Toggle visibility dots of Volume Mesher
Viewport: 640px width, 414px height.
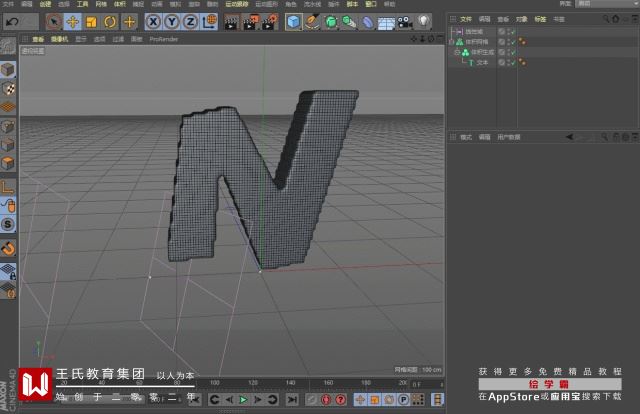coord(508,42)
